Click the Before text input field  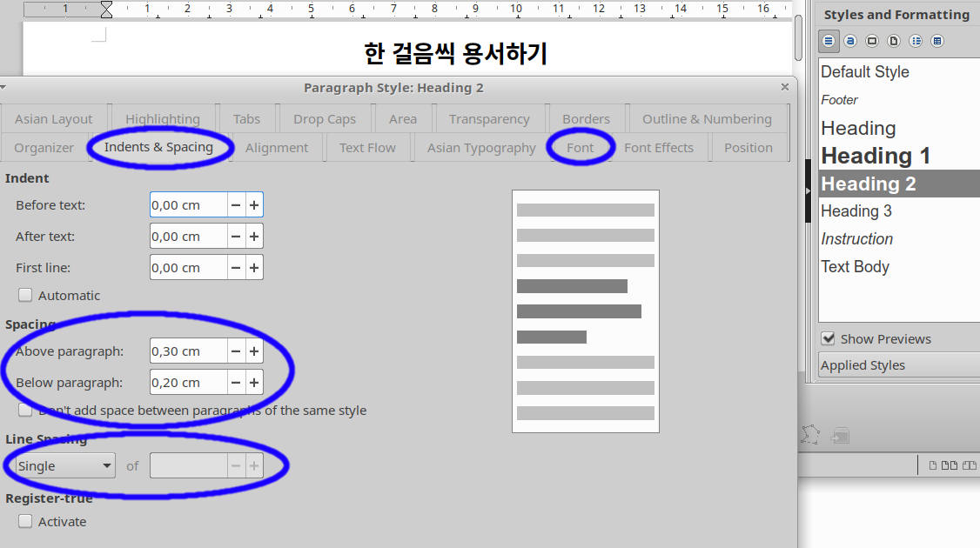tap(188, 205)
